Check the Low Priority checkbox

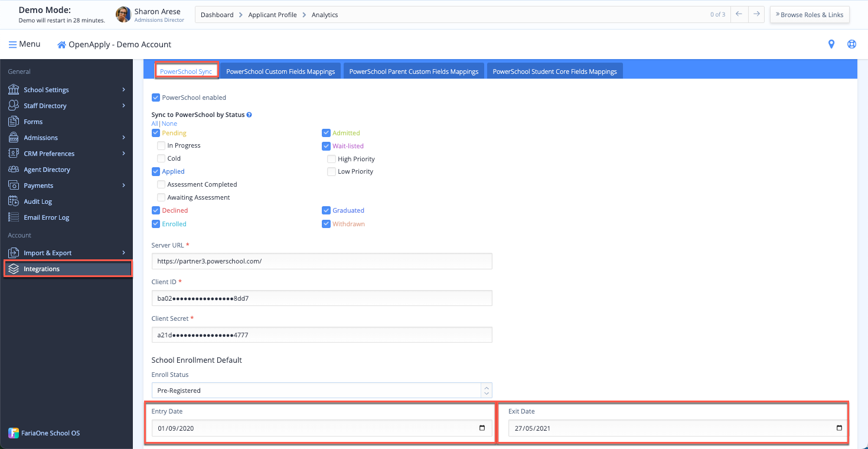coord(332,171)
